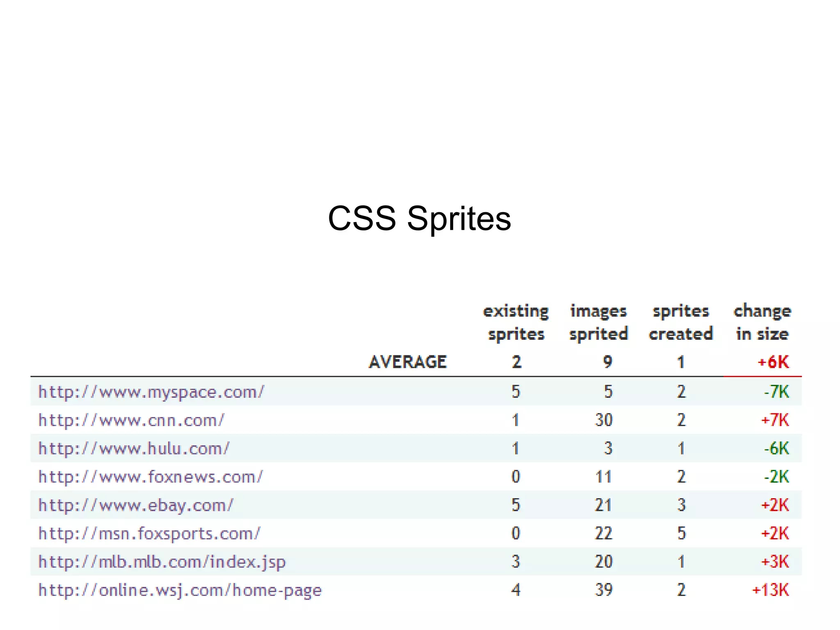Click the -6K value in hulu row
Viewport: 840px width, 630px height.
tap(776, 449)
